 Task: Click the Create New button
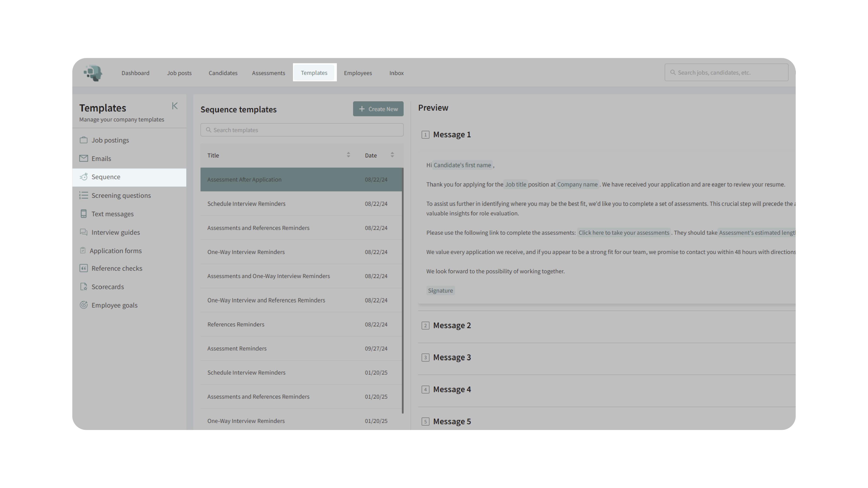tap(378, 109)
